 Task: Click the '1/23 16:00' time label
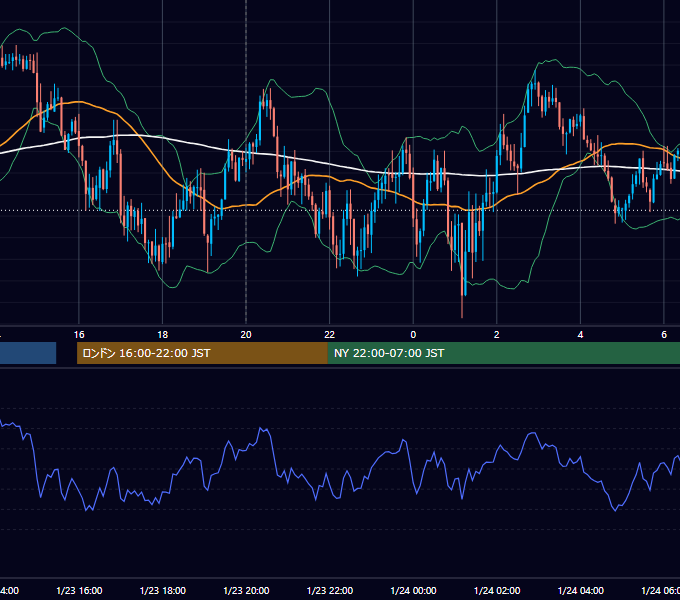(x=79, y=590)
